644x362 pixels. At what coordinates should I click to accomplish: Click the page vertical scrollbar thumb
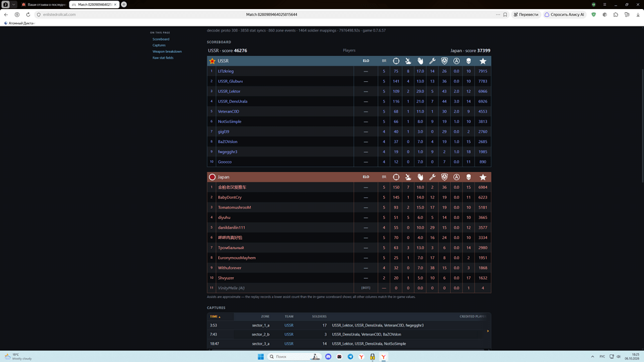[x=642, y=126]
